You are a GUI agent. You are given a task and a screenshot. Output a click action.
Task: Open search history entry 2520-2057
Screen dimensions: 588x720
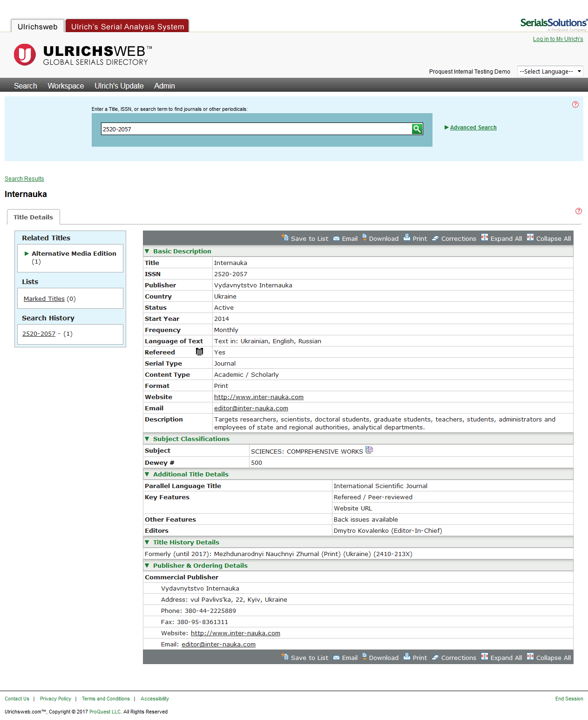[39, 333]
